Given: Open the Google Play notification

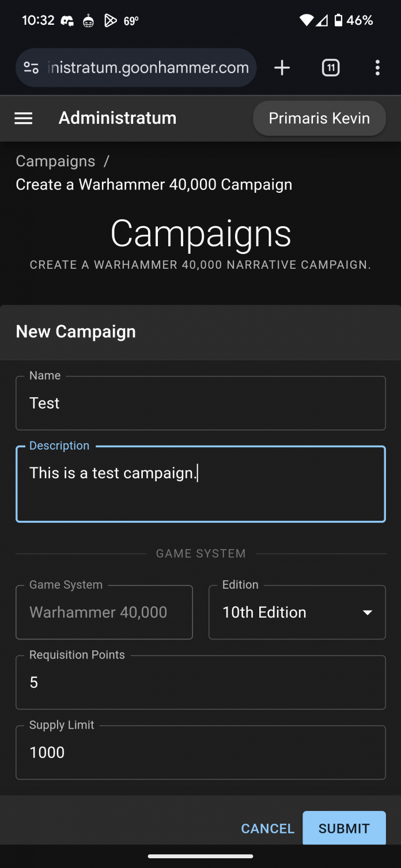Looking at the screenshot, I should point(111,20).
